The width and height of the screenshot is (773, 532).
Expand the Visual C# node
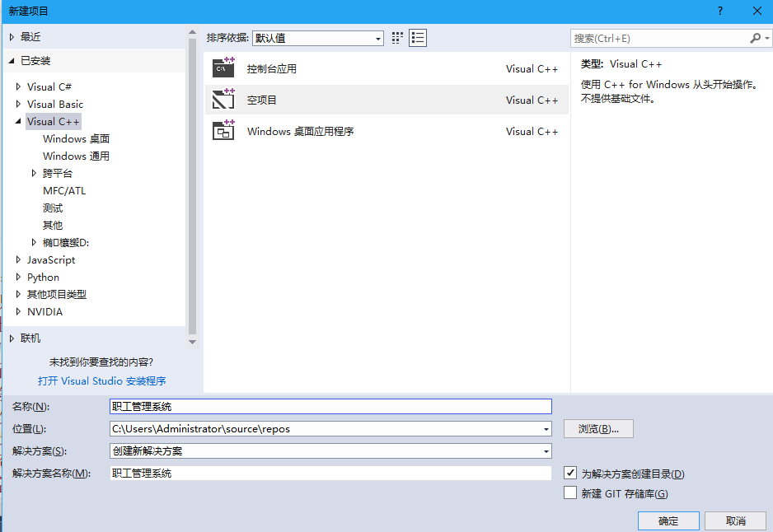coord(18,86)
